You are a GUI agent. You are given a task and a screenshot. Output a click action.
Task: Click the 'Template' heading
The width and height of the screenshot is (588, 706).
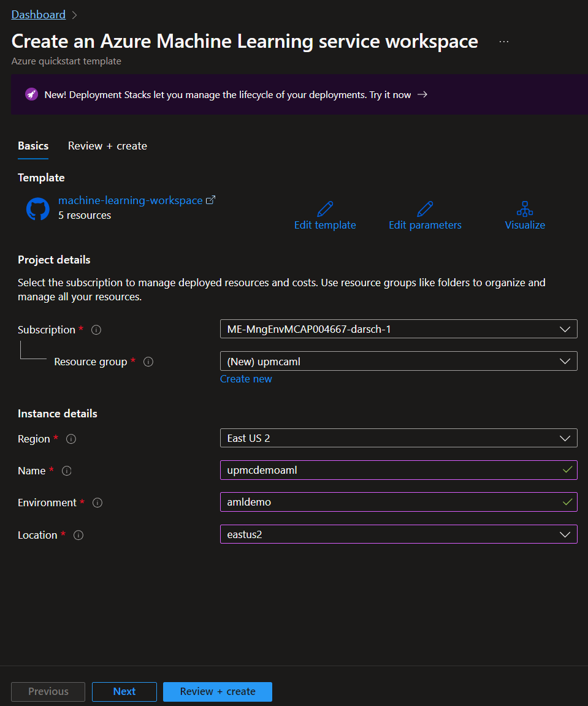pos(41,178)
